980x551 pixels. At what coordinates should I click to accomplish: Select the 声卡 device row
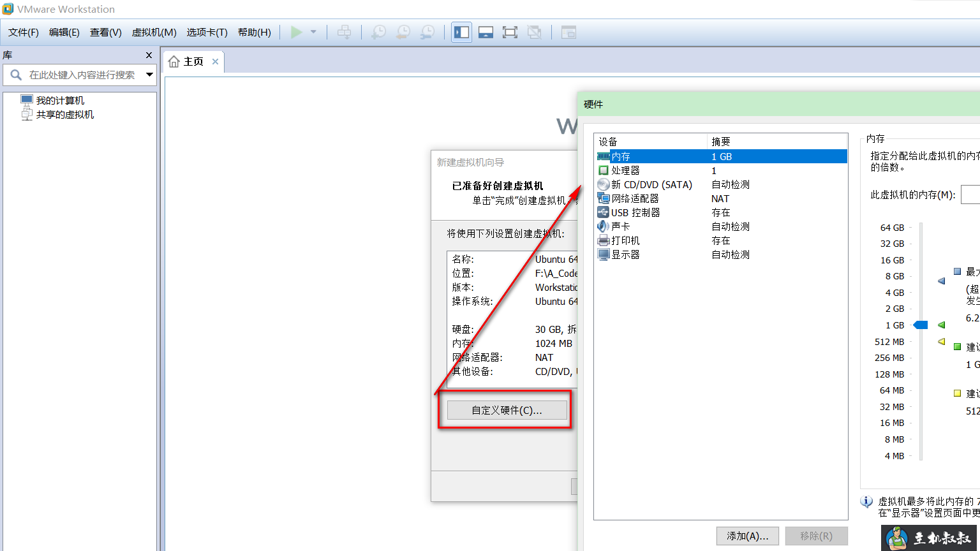(721, 226)
